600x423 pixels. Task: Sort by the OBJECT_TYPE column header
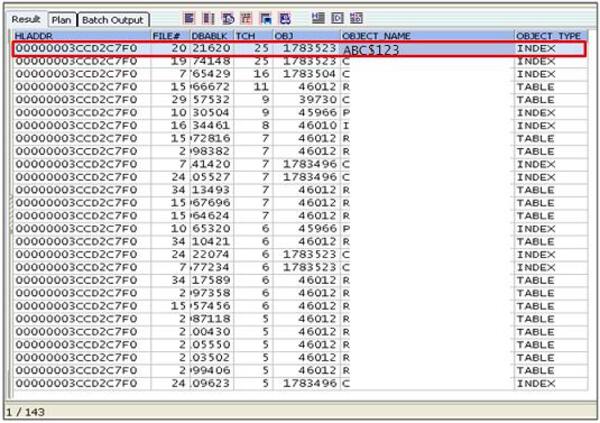(x=551, y=36)
